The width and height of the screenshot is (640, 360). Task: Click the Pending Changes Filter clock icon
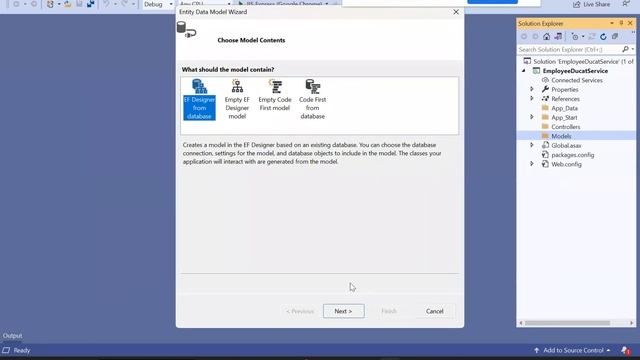tap(575, 36)
